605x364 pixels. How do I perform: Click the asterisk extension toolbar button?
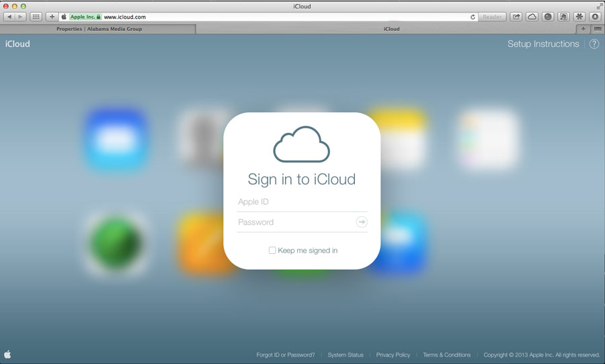[x=579, y=17]
